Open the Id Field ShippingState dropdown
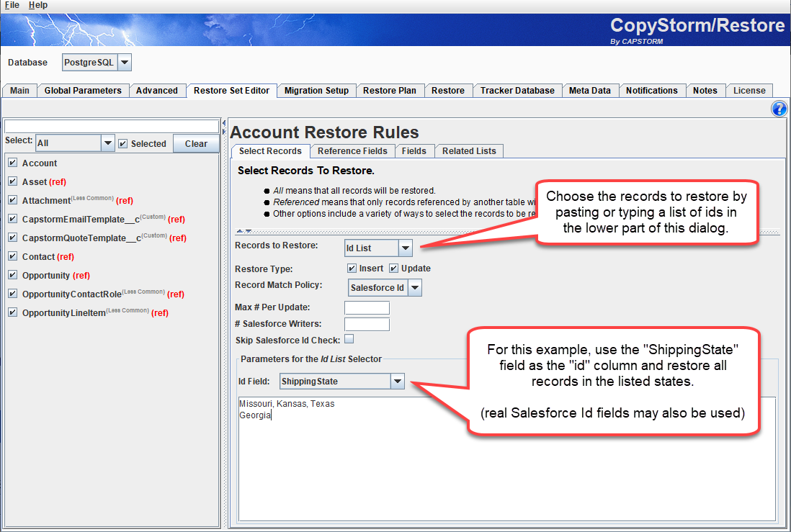The width and height of the screenshot is (791, 532). [x=342, y=382]
